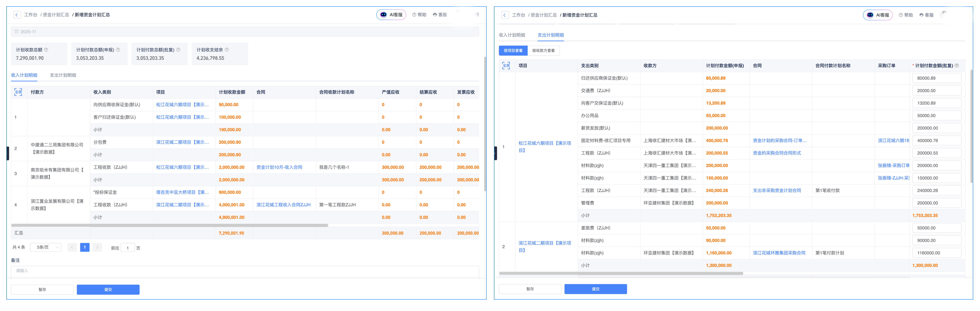Open the 5条/页 page size dropdown
This screenshot has width=980, height=311.
[46, 247]
